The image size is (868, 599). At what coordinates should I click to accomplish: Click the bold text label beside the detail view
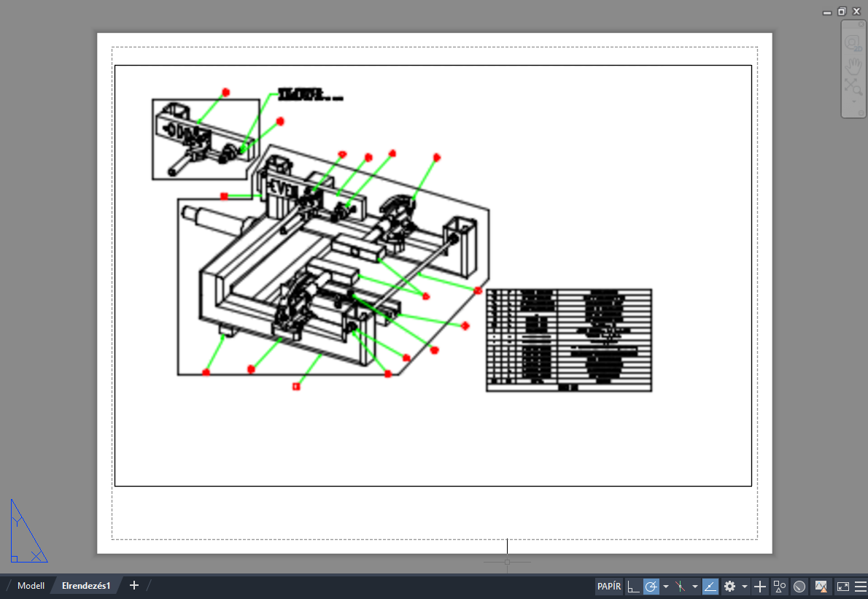tap(310, 95)
